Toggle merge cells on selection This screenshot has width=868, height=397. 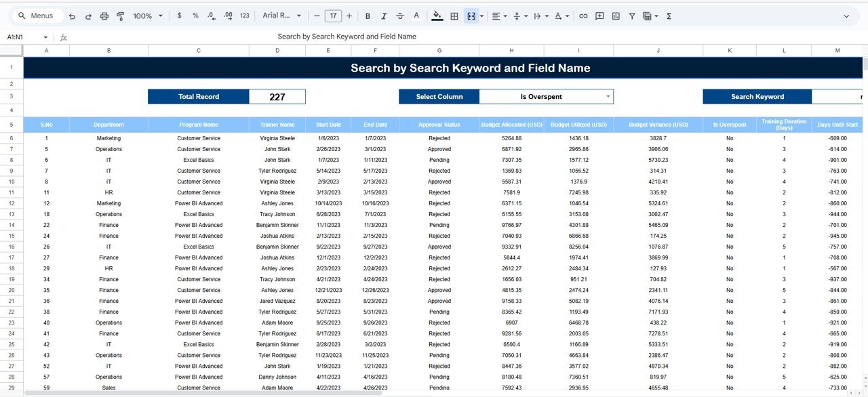471,16
